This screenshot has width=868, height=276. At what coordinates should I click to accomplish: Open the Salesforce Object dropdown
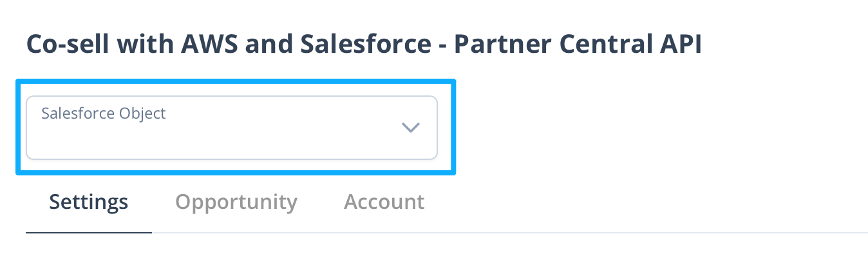(231, 128)
